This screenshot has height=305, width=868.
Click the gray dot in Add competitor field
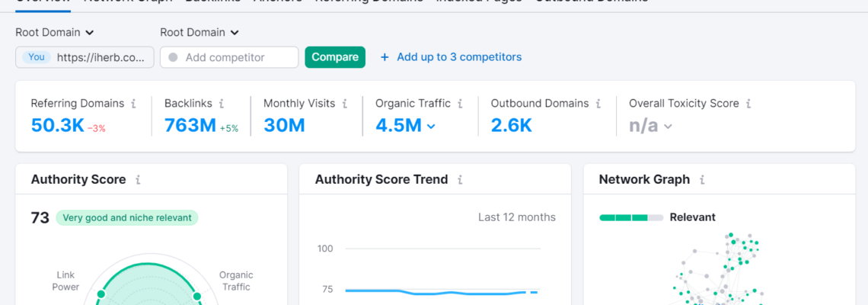(174, 57)
